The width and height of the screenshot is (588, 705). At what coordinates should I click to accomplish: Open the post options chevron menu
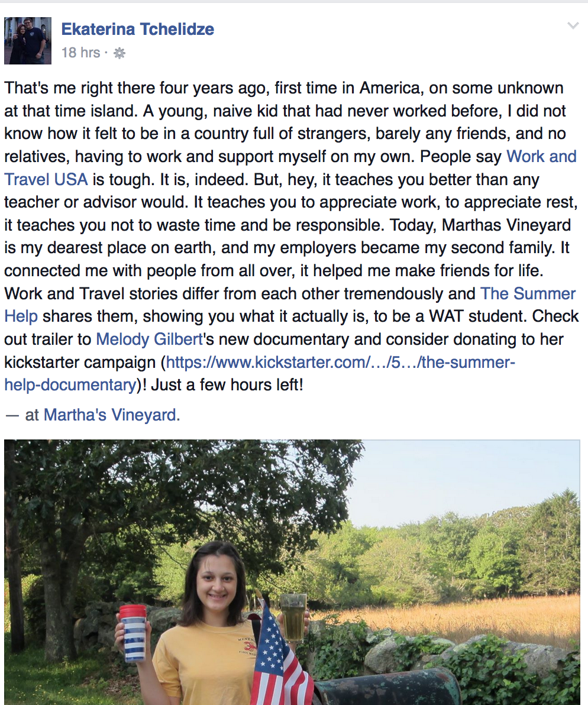573,25
